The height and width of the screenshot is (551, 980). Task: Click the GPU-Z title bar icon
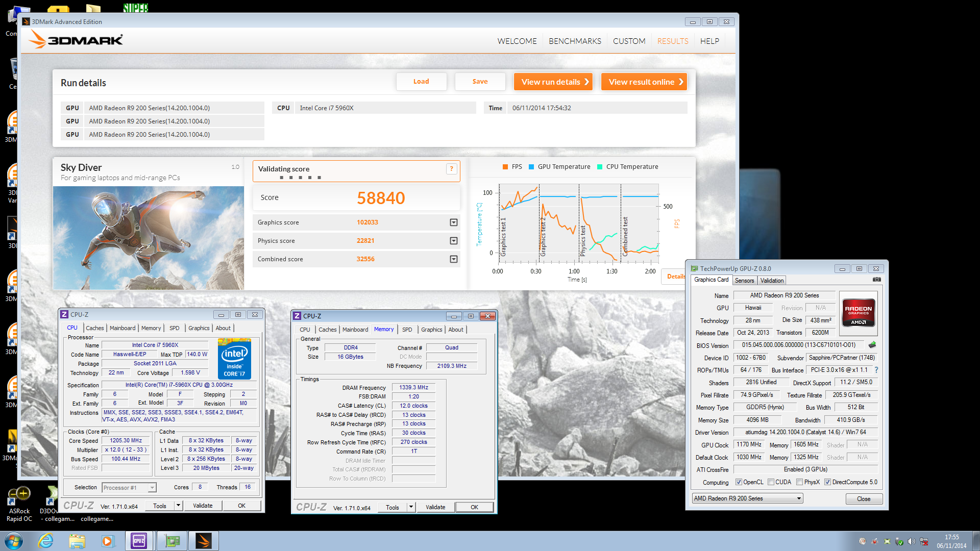(694, 269)
